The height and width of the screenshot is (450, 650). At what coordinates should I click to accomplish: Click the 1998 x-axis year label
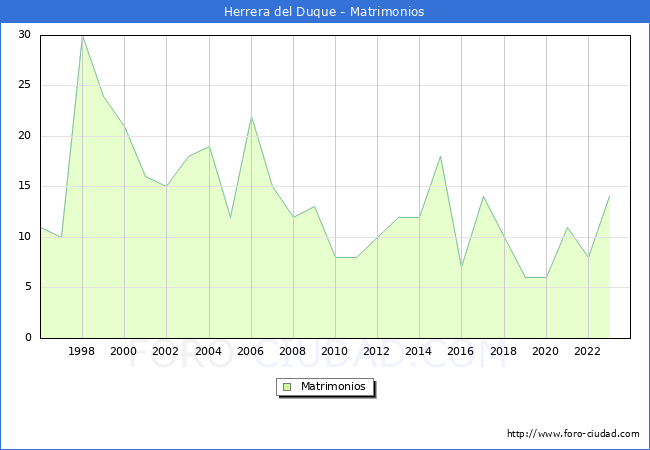tap(82, 351)
